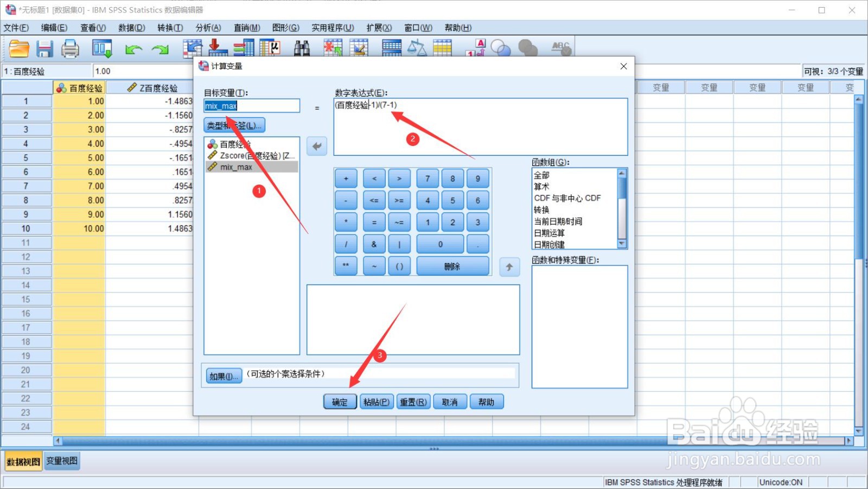The image size is (868, 489).
Task: Open data document icon in toolbar
Action: click(x=20, y=49)
